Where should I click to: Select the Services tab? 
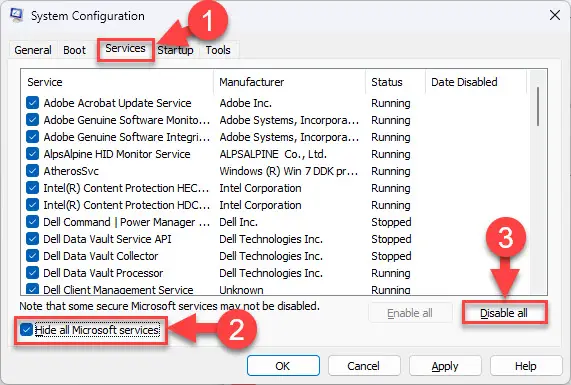click(x=125, y=48)
